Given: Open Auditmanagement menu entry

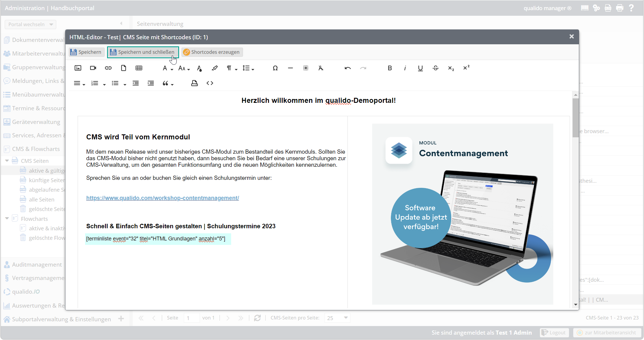Looking at the screenshot, I should pos(33,265).
